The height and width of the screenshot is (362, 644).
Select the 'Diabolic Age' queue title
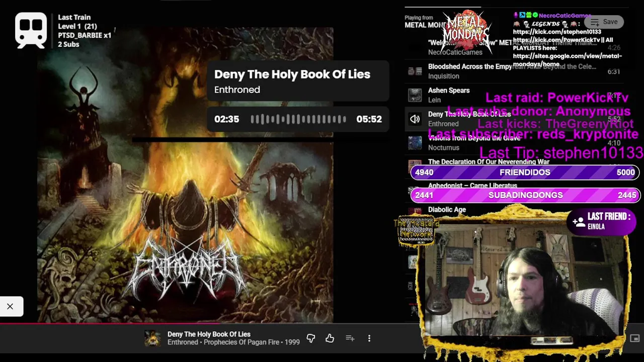point(447,210)
